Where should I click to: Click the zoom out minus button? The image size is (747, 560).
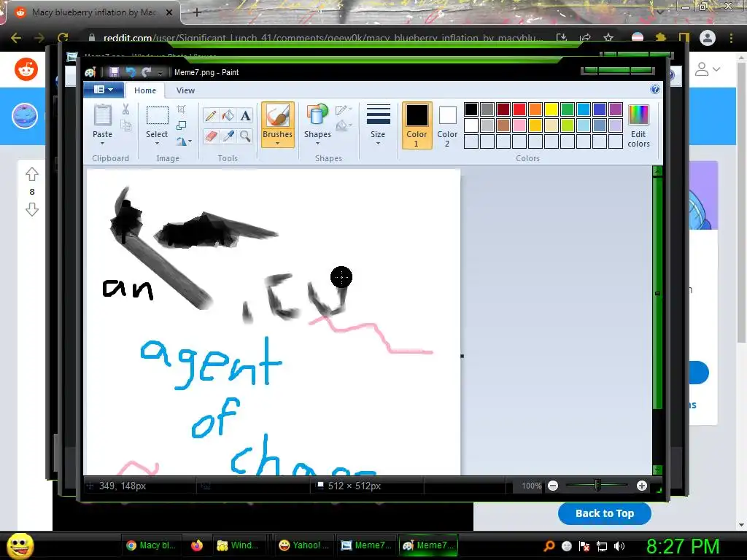[x=553, y=486]
